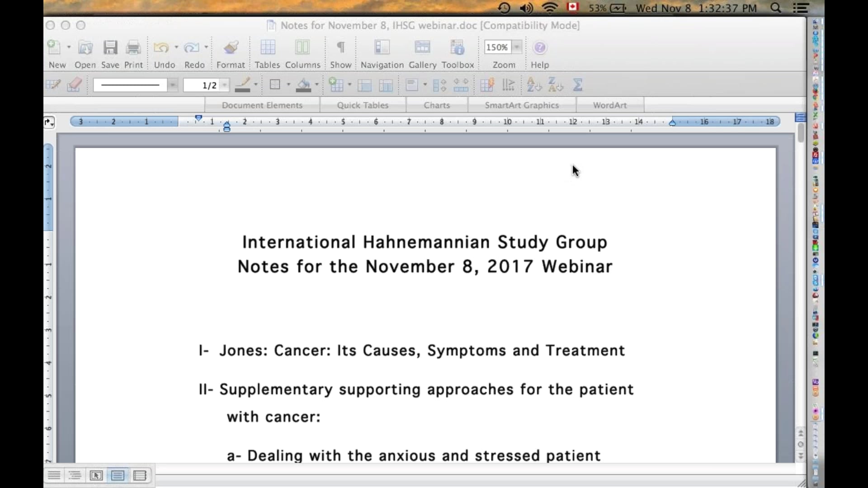
Task: Open the WordArt tab
Action: [x=610, y=105]
